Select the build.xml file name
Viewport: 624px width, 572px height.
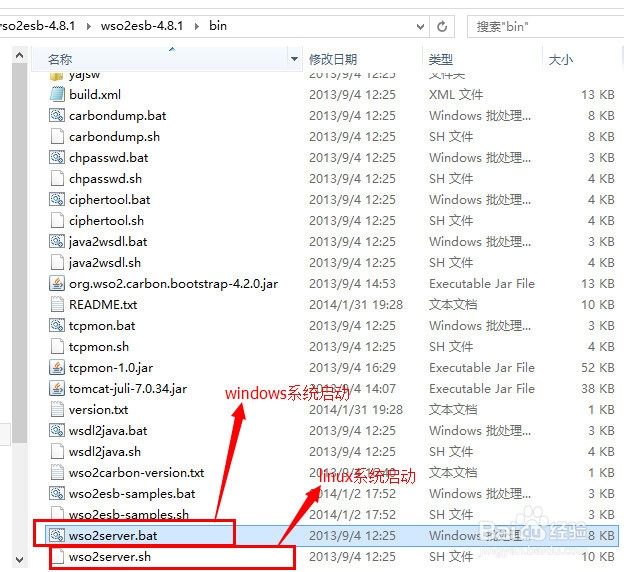pyautogui.click(x=95, y=95)
